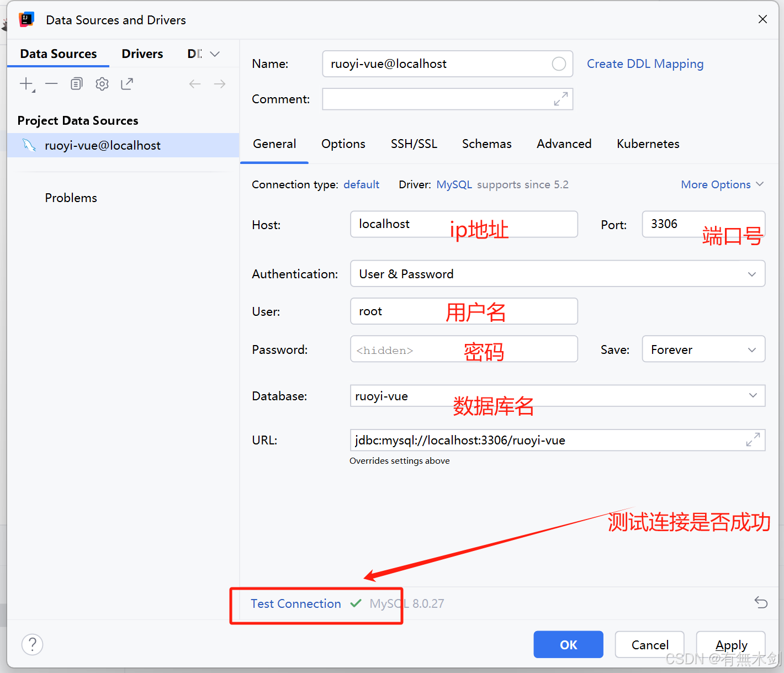Open the General tab
The image size is (784, 673).
274,144
